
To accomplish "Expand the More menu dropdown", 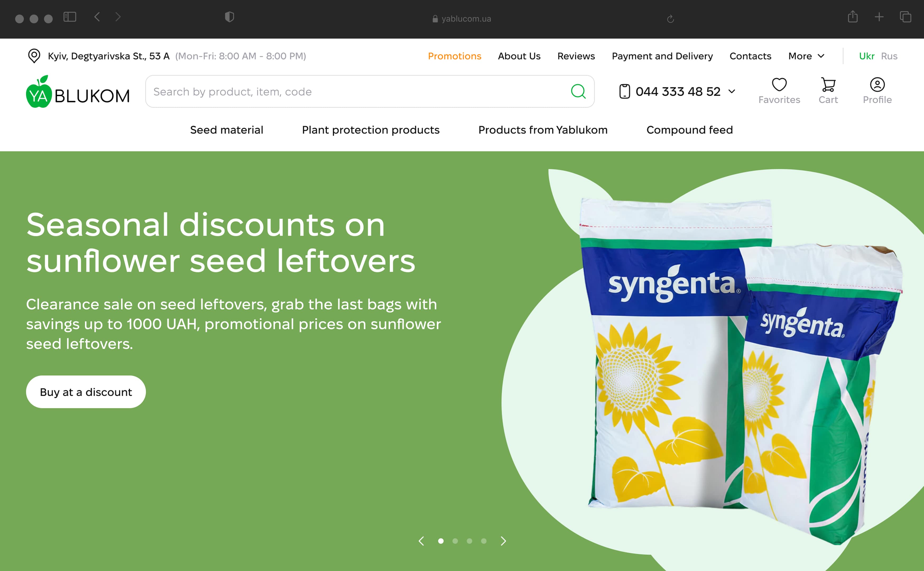I will 806,56.
